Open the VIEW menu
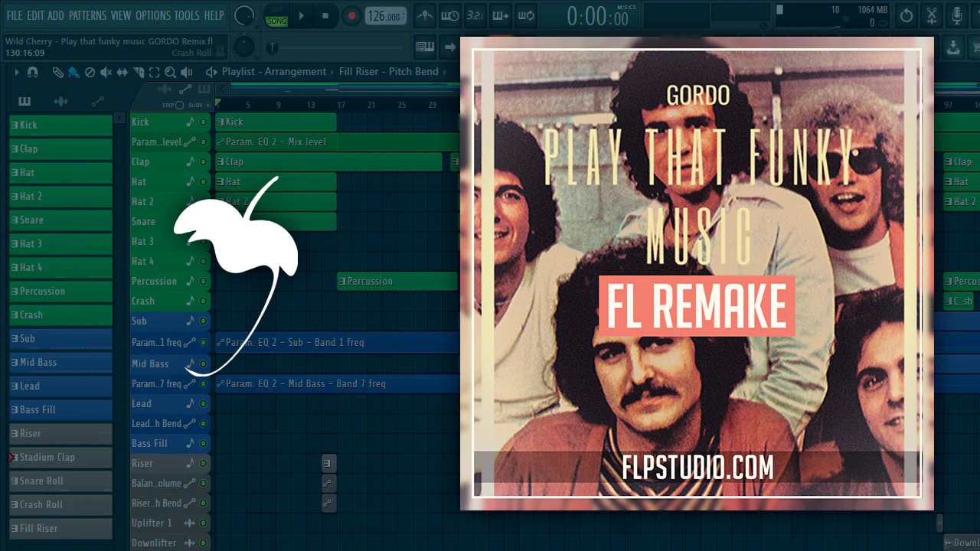Viewport: 980px width, 551px height. (121, 15)
